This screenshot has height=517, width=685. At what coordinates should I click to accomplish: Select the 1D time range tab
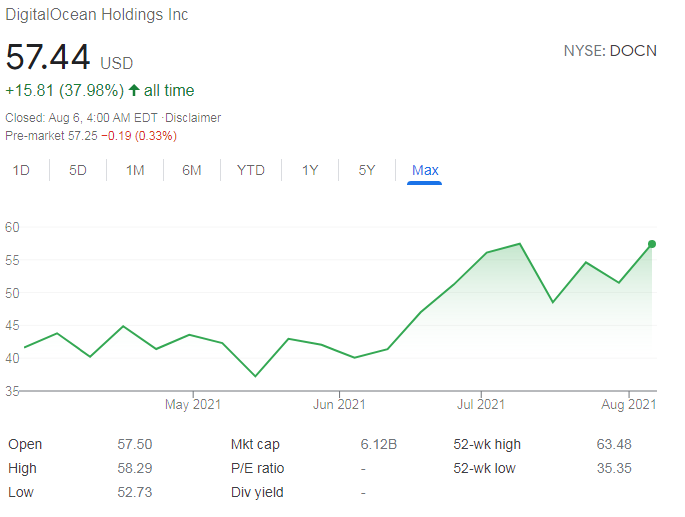(x=21, y=170)
